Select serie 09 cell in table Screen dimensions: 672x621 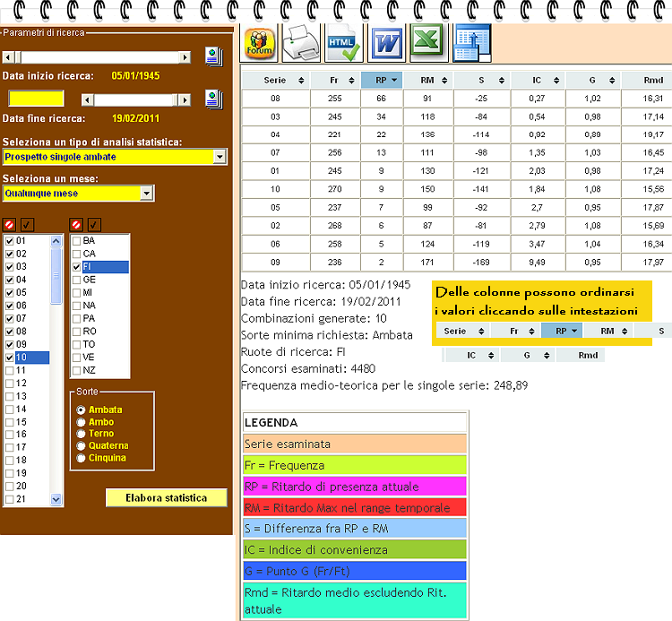(x=276, y=262)
